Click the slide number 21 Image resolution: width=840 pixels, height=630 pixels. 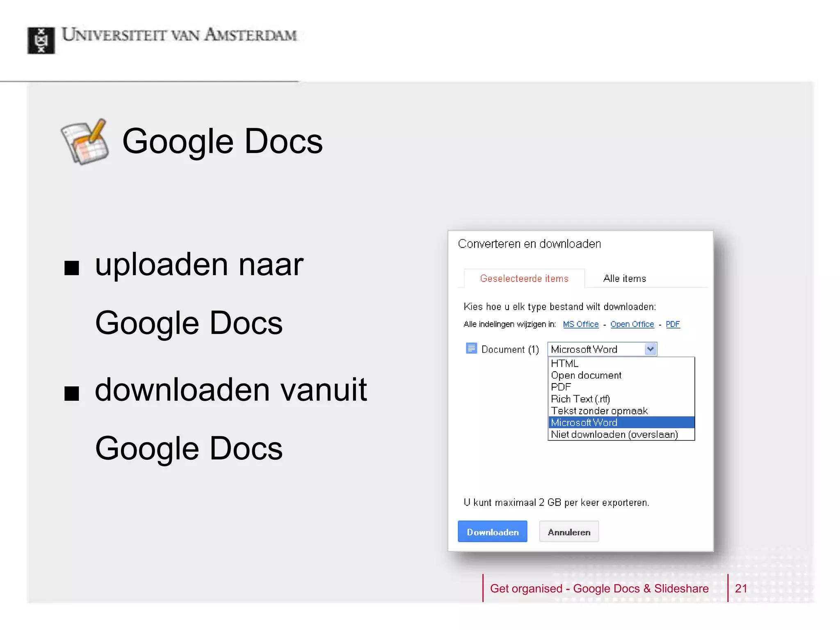741,588
